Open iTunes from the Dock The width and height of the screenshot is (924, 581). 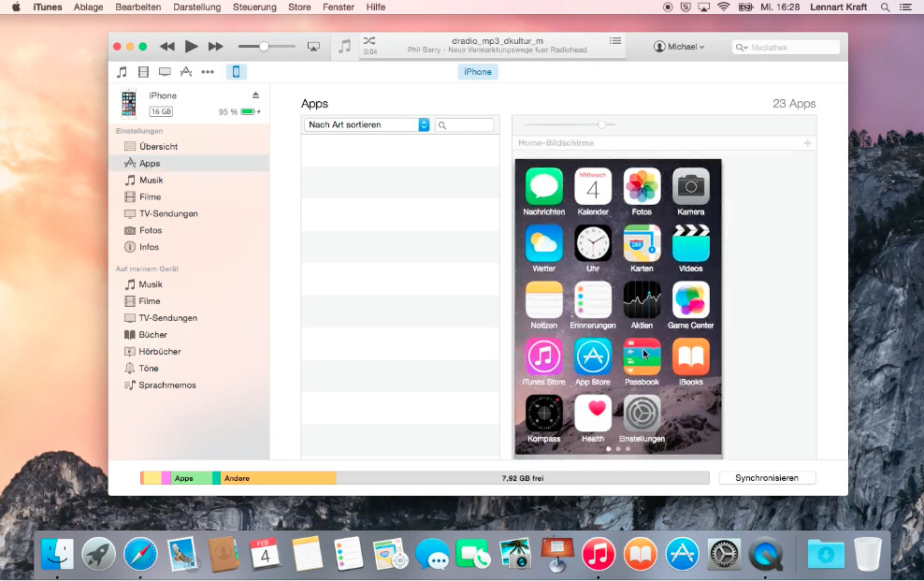click(x=599, y=554)
